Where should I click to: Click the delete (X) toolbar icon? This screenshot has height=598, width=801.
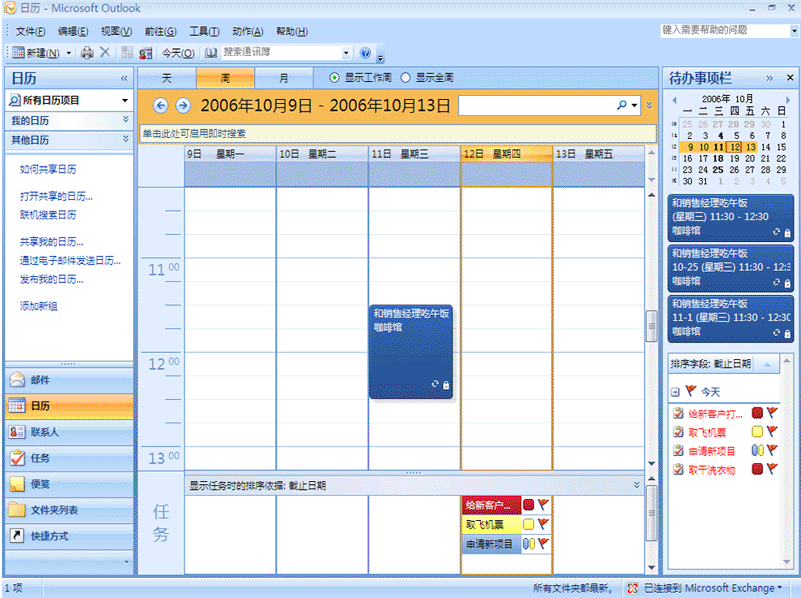105,53
